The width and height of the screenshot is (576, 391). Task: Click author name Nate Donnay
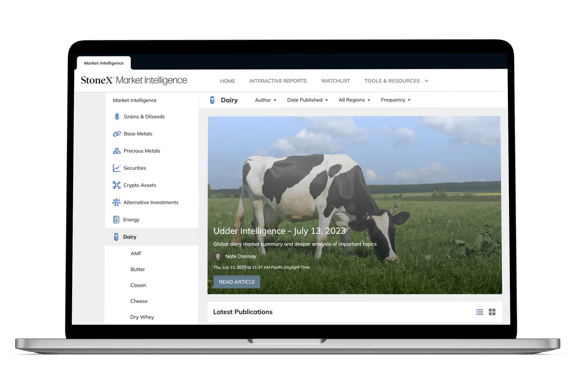click(241, 256)
